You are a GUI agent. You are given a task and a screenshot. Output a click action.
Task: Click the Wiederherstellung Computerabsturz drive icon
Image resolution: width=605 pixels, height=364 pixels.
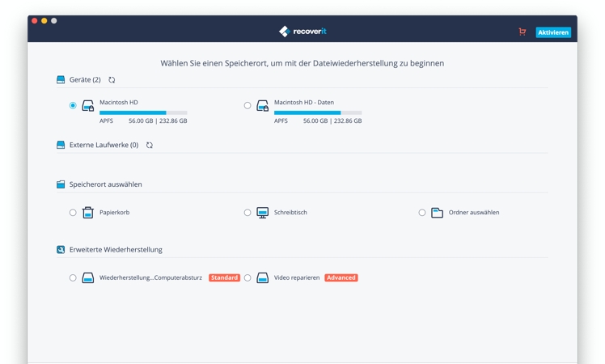(87, 278)
